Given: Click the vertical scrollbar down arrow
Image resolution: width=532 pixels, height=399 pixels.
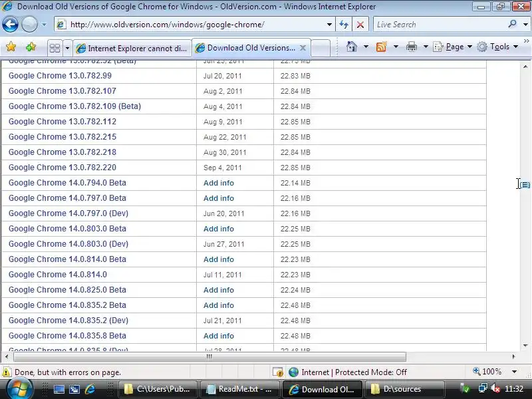Looking at the screenshot, I should click(525, 346).
